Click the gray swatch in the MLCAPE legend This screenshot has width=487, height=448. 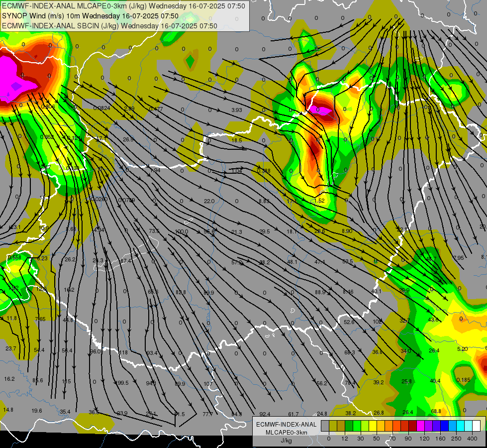pos(325,426)
